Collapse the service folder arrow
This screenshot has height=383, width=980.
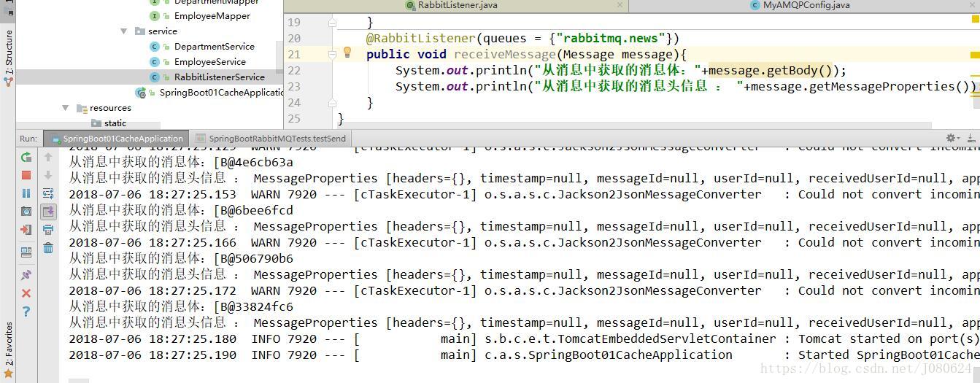124,31
